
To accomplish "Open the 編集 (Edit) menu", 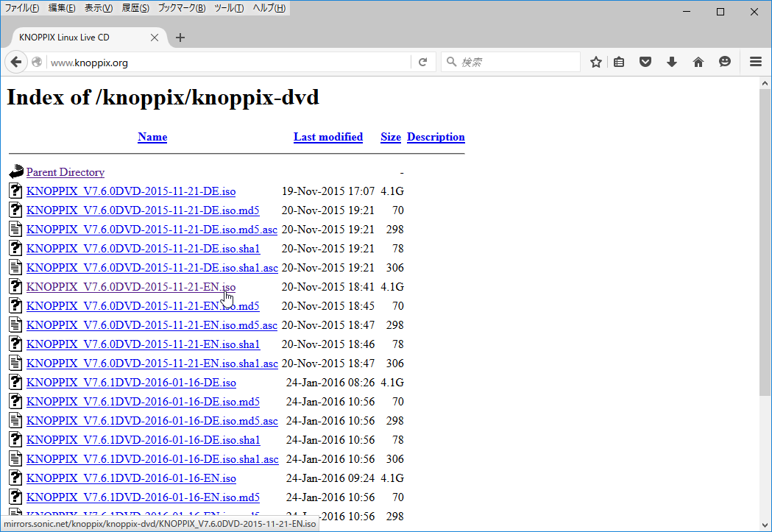I will click(62, 8).
